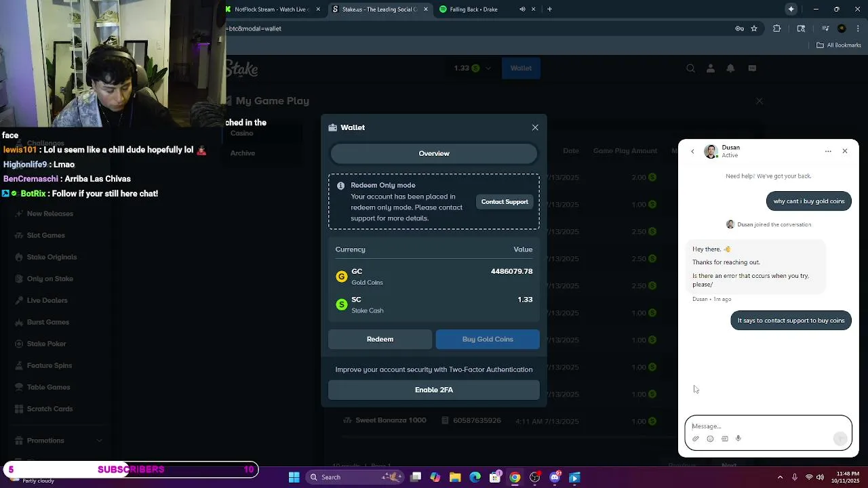
Task: Click Dusan's avatar in chat header
Action: 711,151
